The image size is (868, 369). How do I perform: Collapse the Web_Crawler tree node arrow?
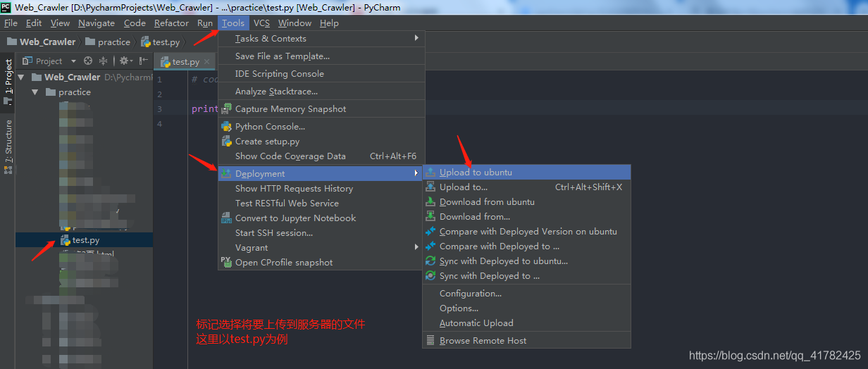(22, 77)
